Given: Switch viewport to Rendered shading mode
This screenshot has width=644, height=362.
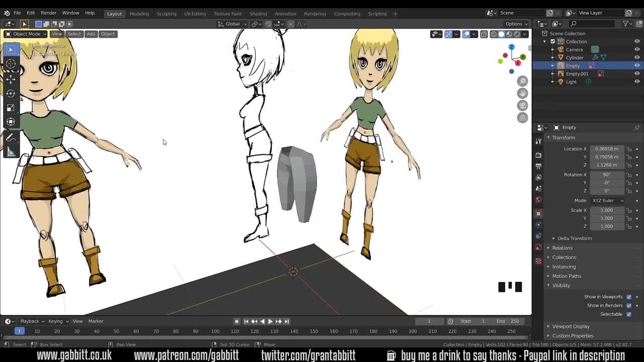Looking at the screenshot, I should pos(516,34).
